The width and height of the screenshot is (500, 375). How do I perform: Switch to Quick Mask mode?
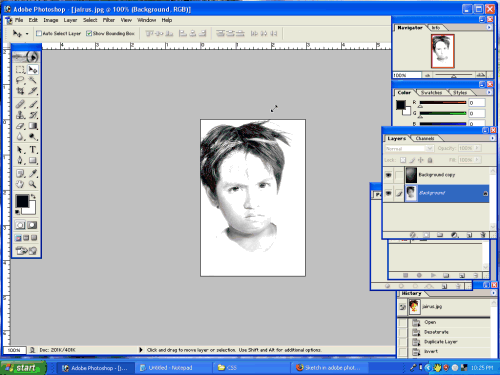pyautogui.click(x=32, y=225)
